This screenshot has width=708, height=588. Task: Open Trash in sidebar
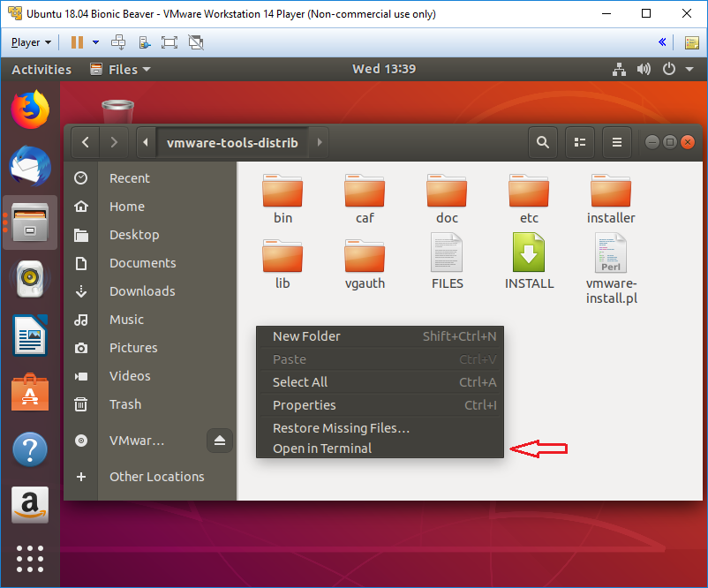150,404
